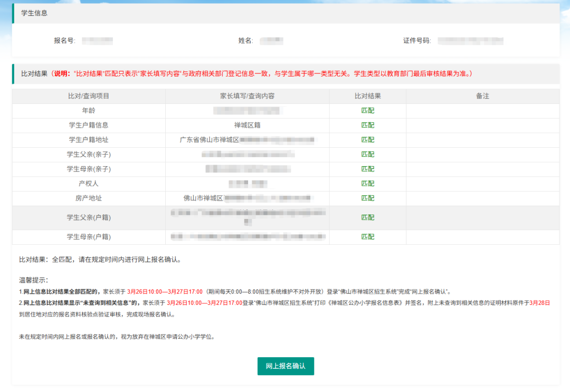Click the 姓名 label
The image size is (570, 392).
click(246, 41)
